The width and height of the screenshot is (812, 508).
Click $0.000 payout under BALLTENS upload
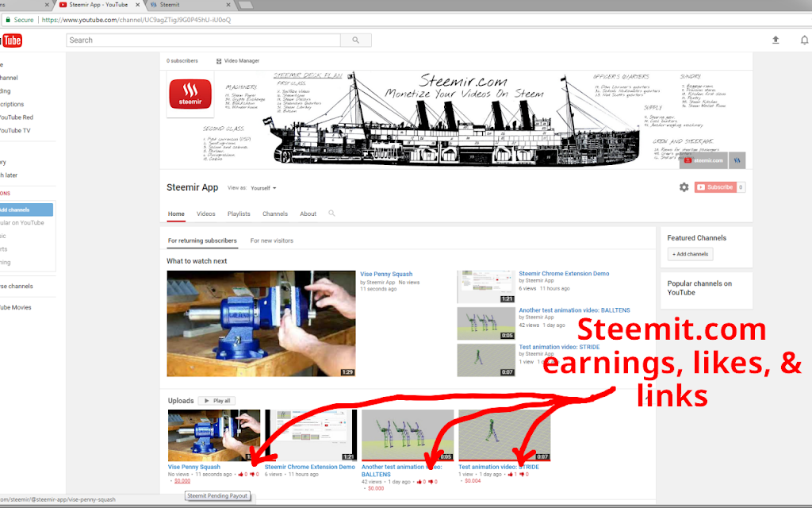pyautogui.click(x=376, y=488)
